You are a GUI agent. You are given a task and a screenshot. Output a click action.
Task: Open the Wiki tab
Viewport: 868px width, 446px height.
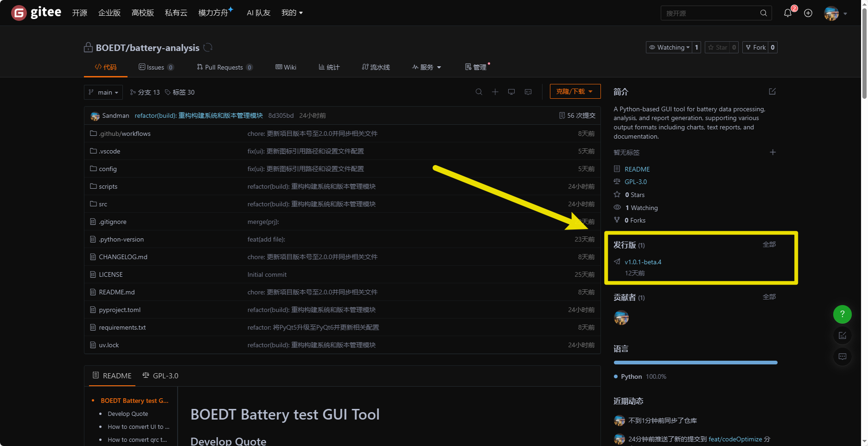286,67
